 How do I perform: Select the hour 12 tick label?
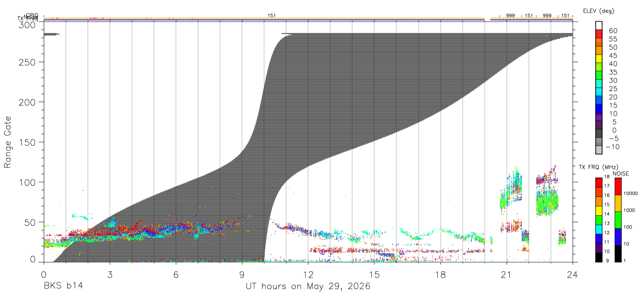(x=308, y=274)
